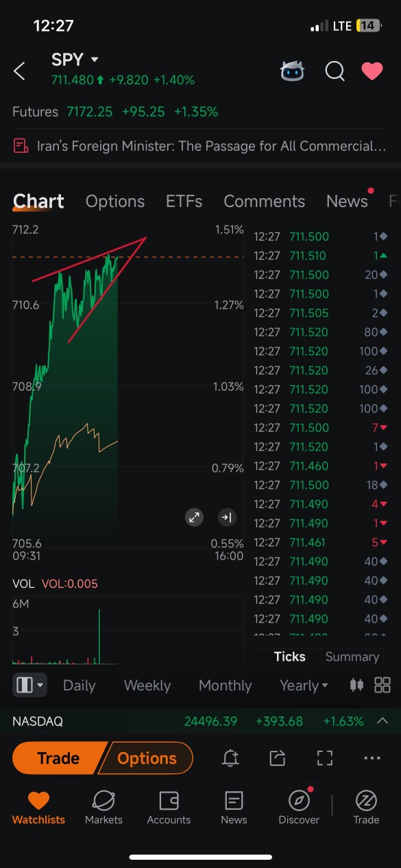Go back with the left arrow
Viewport: 401px width, 868px height.
click(20, 71)
